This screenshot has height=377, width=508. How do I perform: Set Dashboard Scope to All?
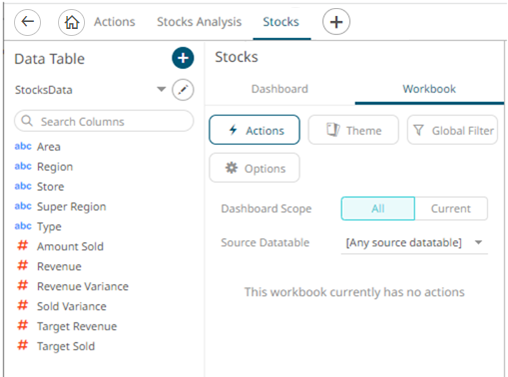[x=378, y=208]
